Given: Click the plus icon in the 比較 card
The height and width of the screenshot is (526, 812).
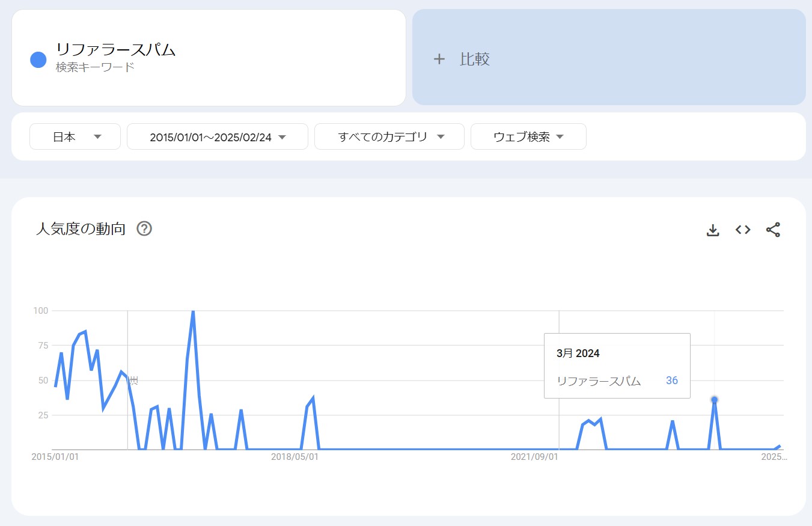Looking at the screenshot, I should 439,59.
